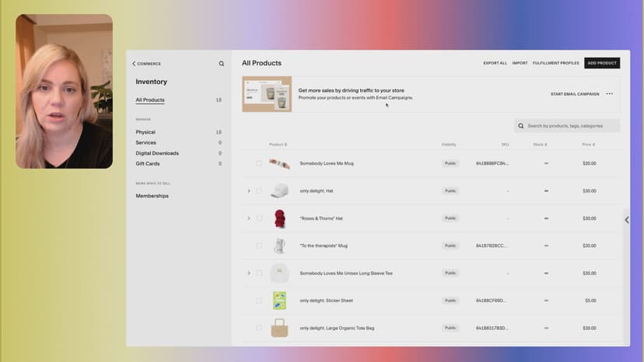Check the Somebody Loves Me Mug checkbox

(259, 164)
